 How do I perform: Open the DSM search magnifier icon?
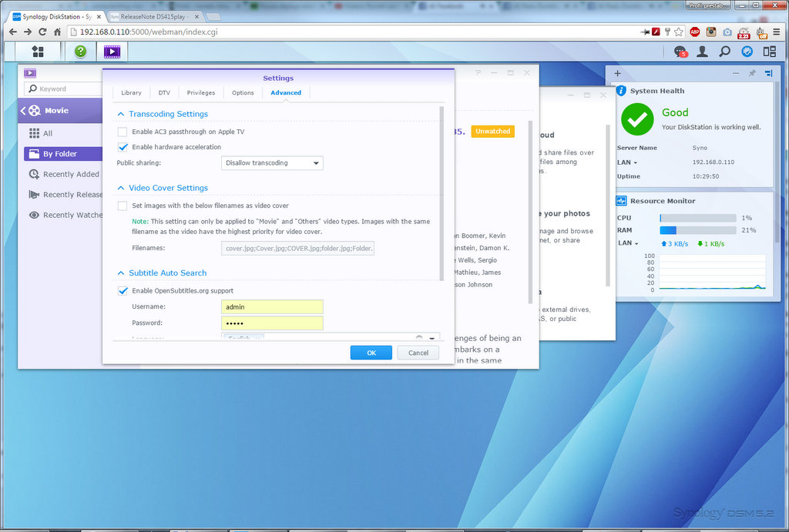(724, 52)
